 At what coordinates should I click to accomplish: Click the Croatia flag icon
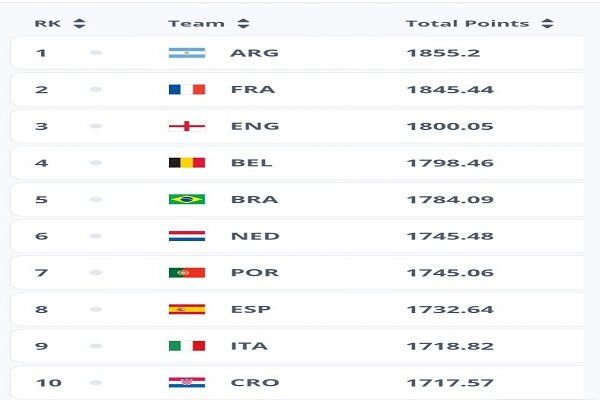point(187,382)
